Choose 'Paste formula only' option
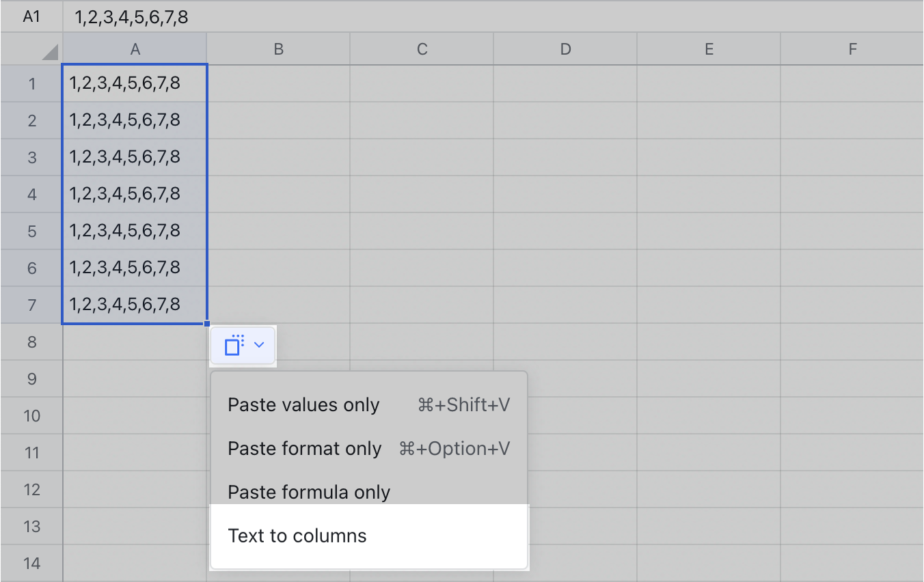The height and width of the screenshot is (582, 924). (x=308, y=490)
